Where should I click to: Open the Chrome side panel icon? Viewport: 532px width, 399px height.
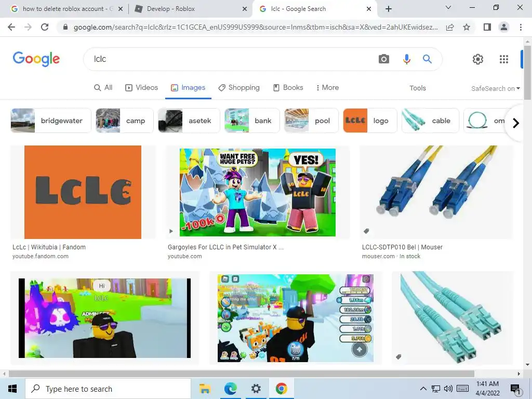pyautogui.click(x=487, y=27)
